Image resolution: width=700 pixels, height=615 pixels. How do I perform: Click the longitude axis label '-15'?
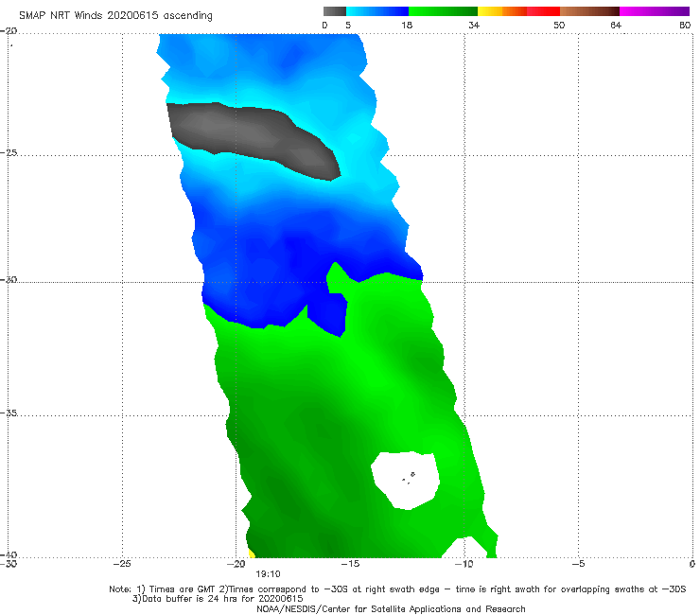(x=350, y=564)
